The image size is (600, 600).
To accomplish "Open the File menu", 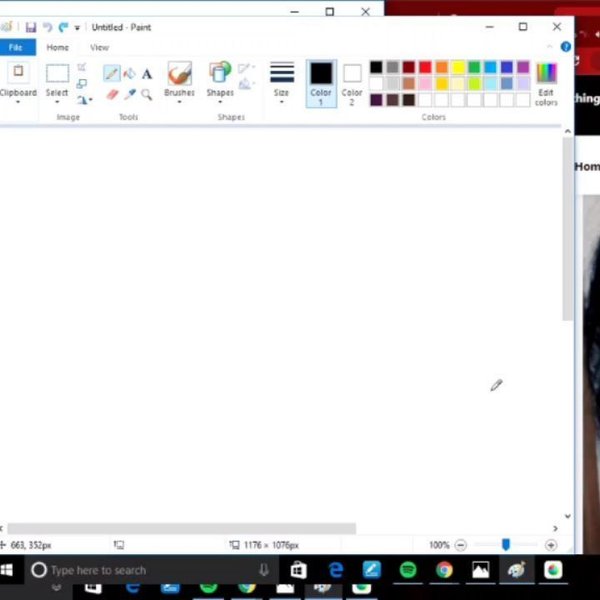I will click(16, 47).
